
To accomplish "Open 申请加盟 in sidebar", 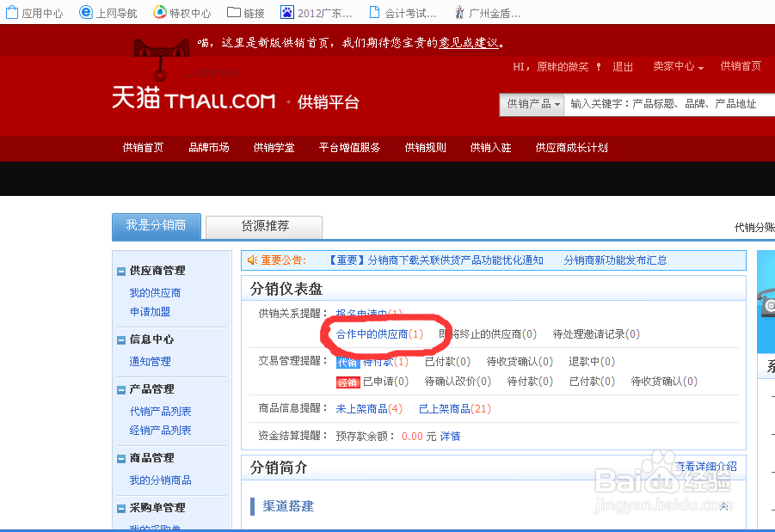I will tap(151, 312).
